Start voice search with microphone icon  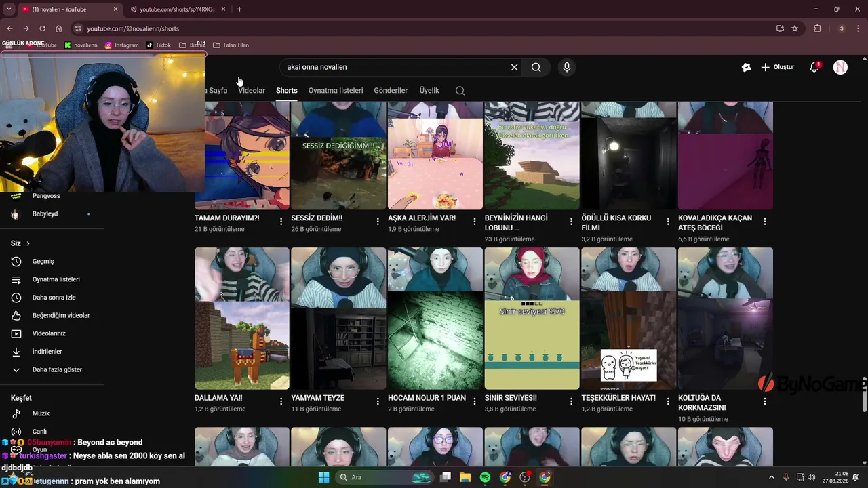coord(567,67)
